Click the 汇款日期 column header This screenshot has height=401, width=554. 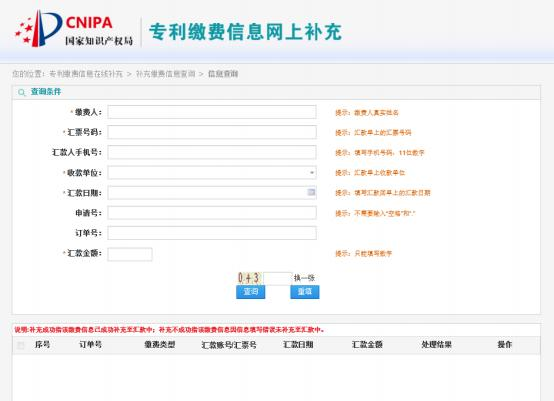pyautogui.click(x=298, y=344)
